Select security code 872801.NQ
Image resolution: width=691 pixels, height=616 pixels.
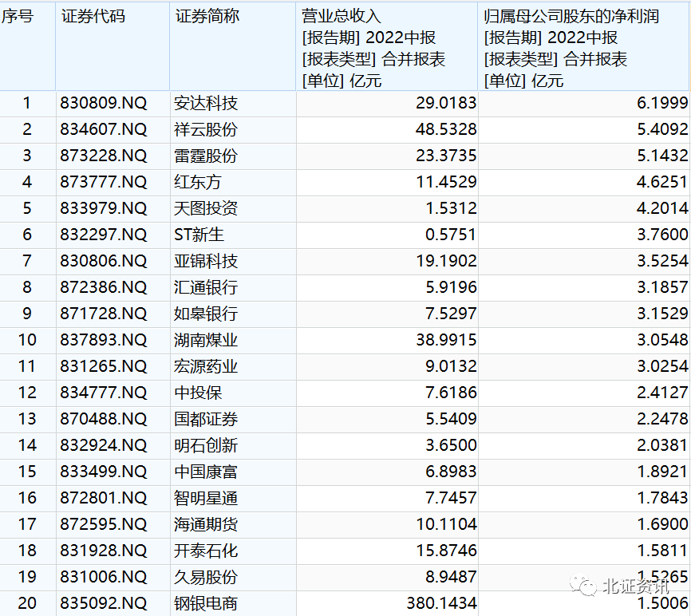click(x=104, y=499)
